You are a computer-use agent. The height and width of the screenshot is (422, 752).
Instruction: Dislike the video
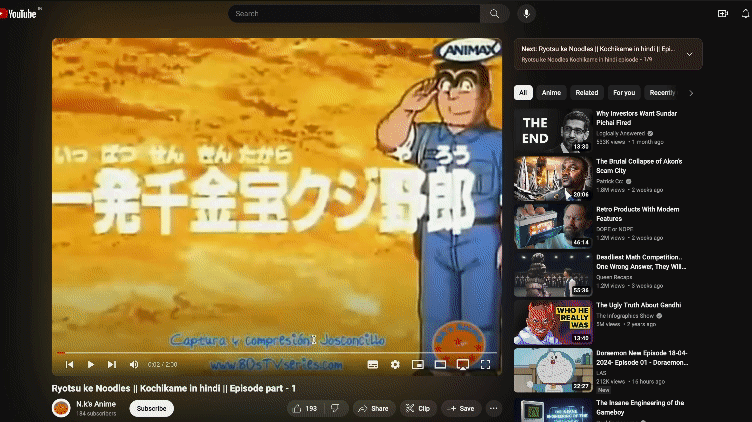click(335, 409)
